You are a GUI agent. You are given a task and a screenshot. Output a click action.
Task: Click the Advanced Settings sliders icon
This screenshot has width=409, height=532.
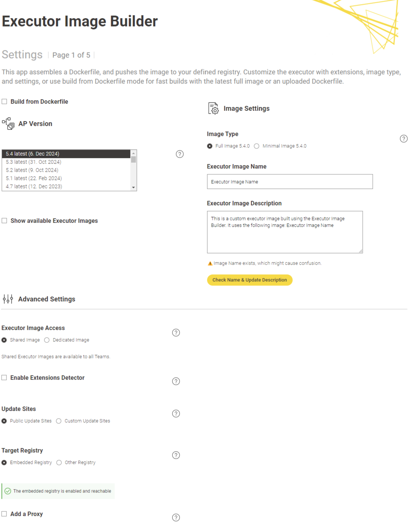(x=8, y=299)
